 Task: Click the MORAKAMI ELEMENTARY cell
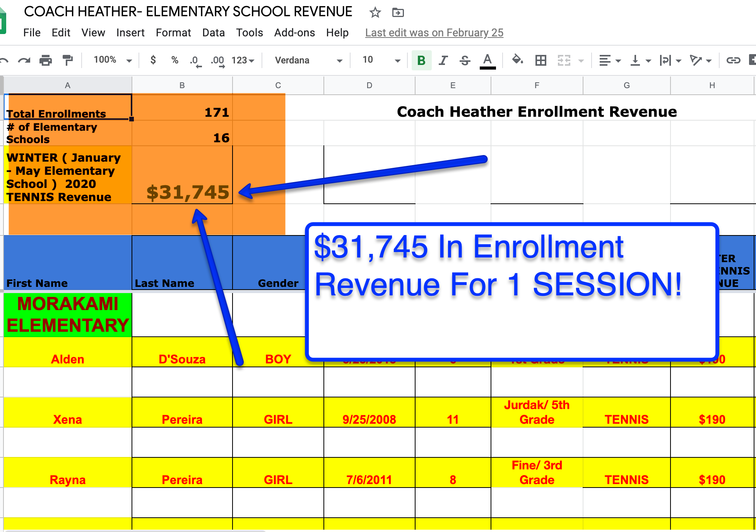68,315
